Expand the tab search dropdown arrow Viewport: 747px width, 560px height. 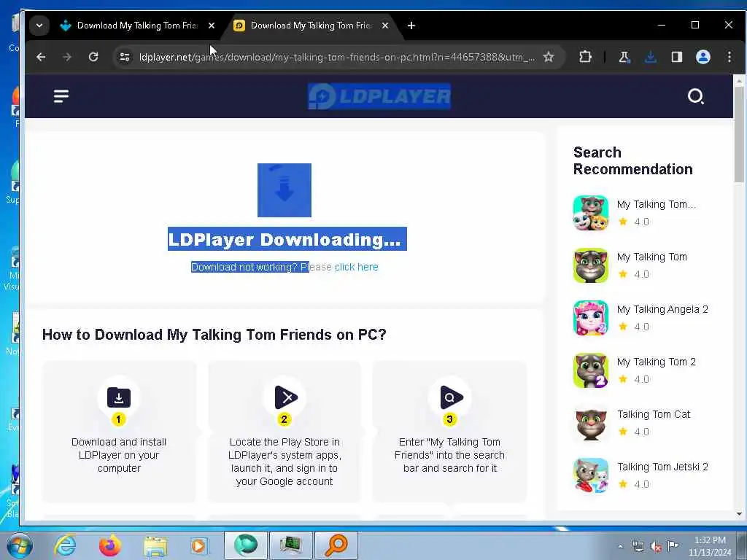(x=39, y=26)
